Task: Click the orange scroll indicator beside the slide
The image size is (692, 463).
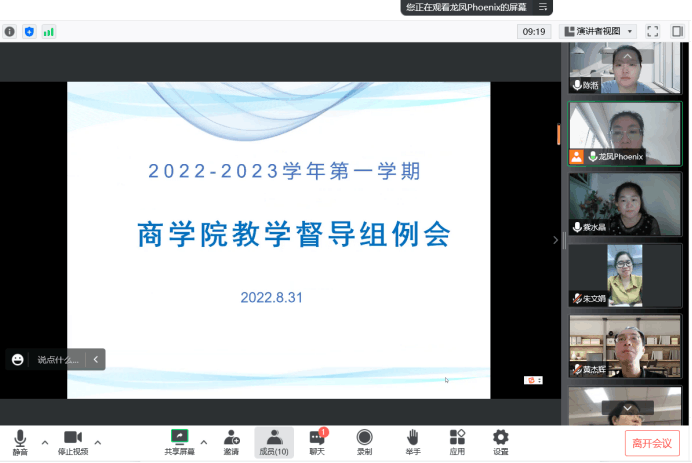Action: pos(558,134)
